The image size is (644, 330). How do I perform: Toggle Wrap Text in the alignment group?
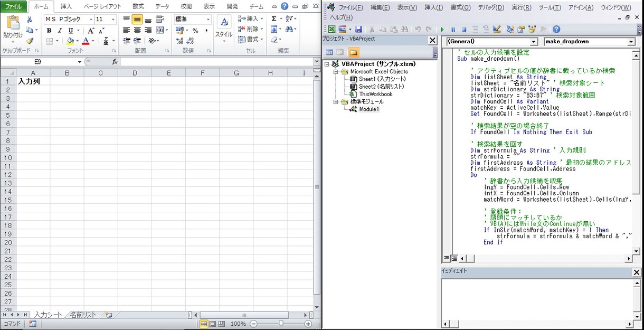[160, 20]
